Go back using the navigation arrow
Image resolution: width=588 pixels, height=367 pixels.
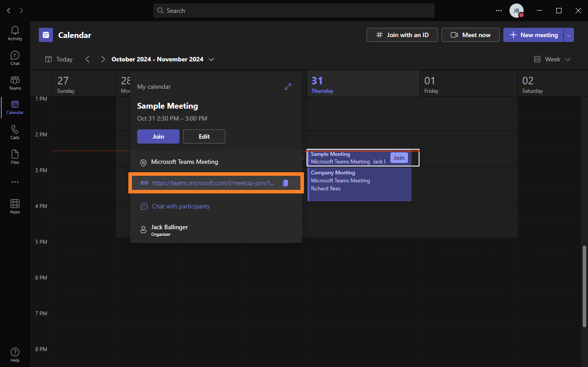[8, 10]
